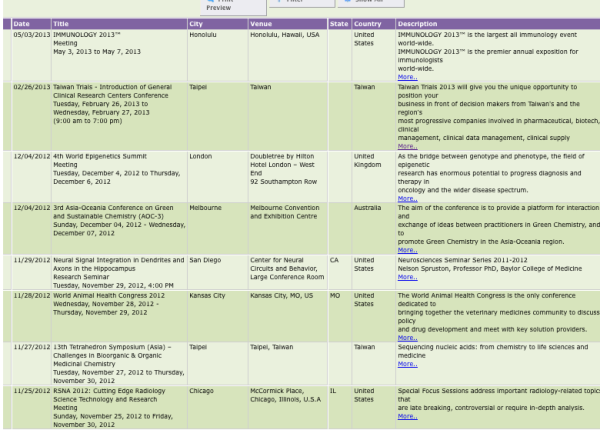Sort by the State column header

(338, 22)
